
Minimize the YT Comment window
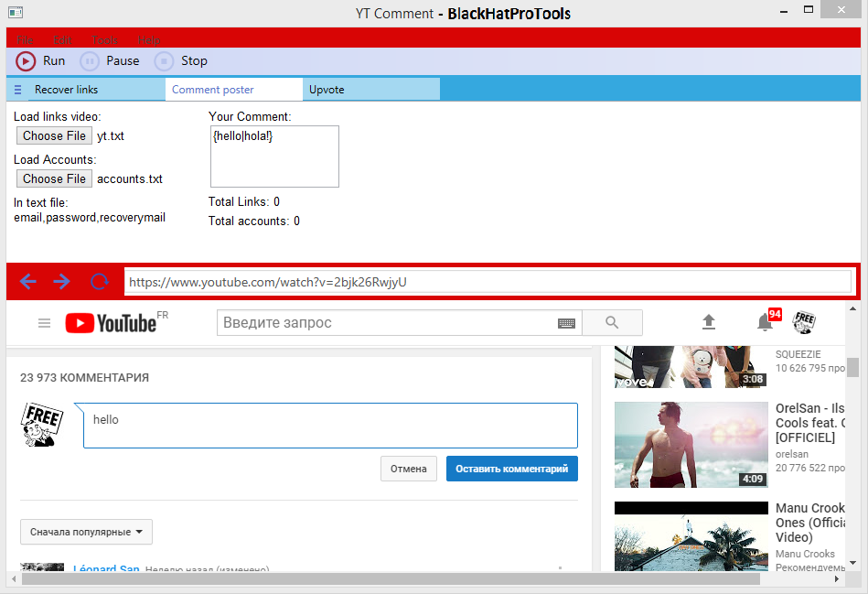784,11
